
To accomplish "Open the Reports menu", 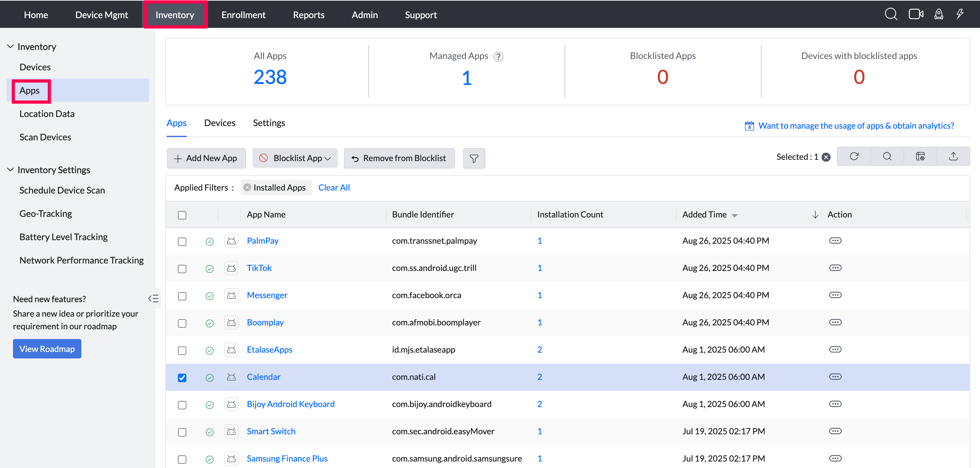I will tap(308, 15).
